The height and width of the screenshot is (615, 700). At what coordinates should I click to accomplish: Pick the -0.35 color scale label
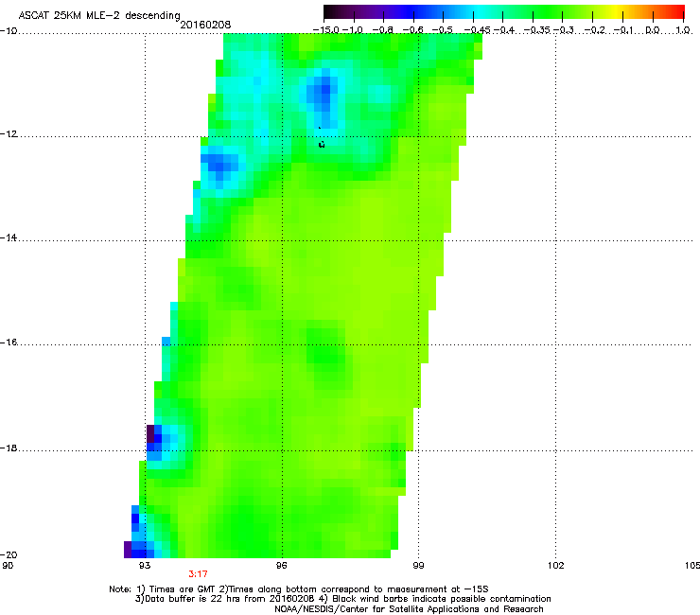coord(536,30)
